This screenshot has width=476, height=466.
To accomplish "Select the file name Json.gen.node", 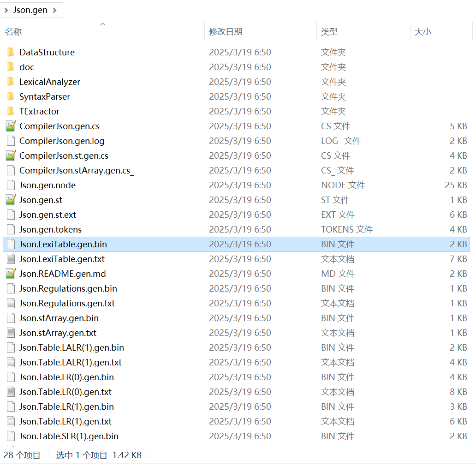I will click(48, 185).
